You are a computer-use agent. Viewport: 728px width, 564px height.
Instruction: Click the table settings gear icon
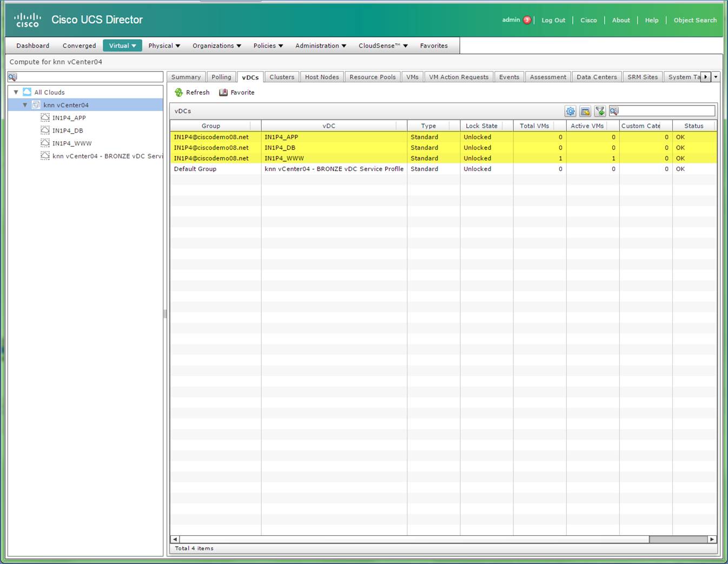click(x=570, y=111)
